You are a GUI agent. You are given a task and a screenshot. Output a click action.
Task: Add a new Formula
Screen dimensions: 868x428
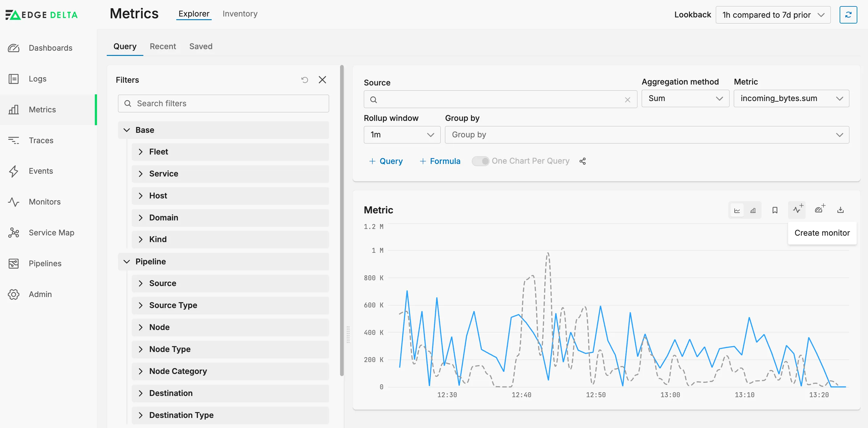tap(440, 161)
